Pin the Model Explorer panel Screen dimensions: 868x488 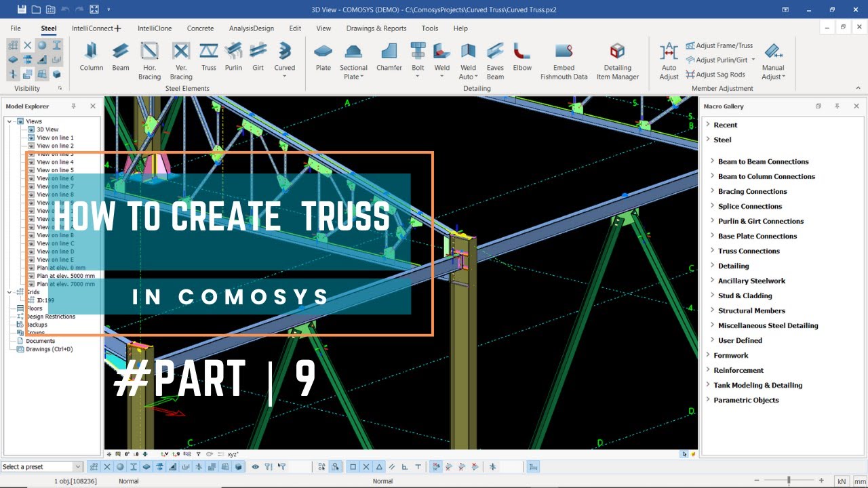click(x=73, y=106)
